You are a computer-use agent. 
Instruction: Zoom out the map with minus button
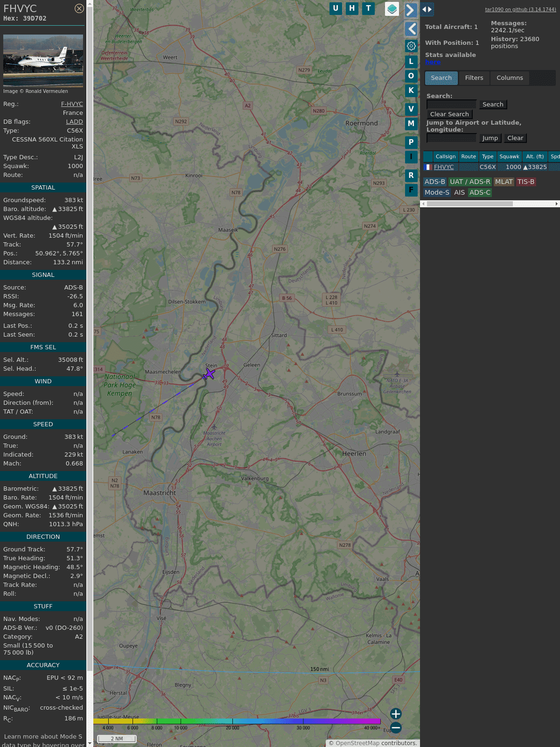[396, 728]
